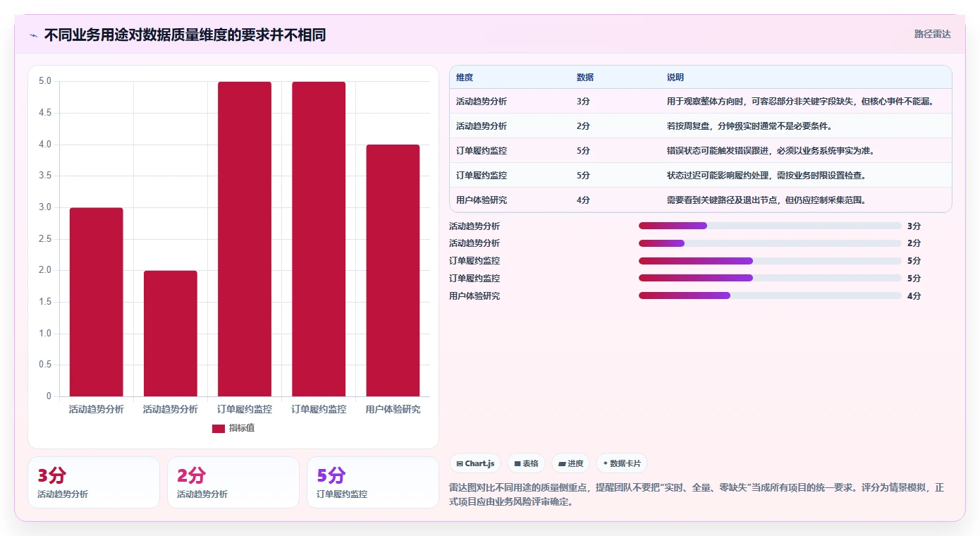
Task: Click the page title 不同业务用途对数据质量维度的要求并不相同
Action: pyautogui.click(x=185, y=35)
